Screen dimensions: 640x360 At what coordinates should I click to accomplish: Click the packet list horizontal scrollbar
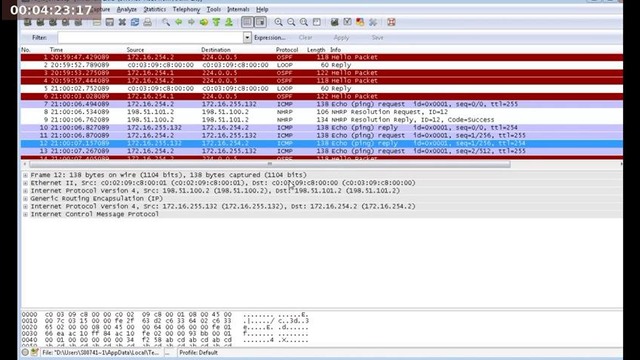click(x=269, y=164)
